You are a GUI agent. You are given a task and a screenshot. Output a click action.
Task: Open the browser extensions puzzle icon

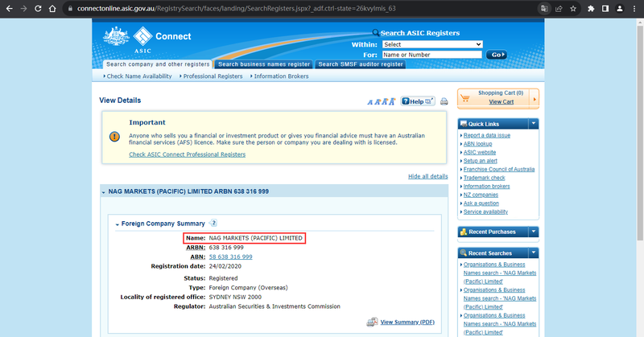click(x=591, y=9)
